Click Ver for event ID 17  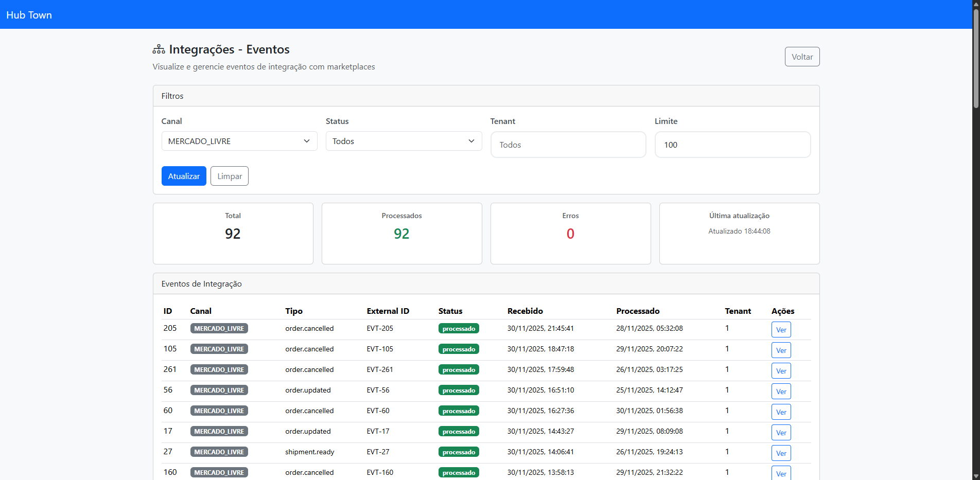point(780,433)
